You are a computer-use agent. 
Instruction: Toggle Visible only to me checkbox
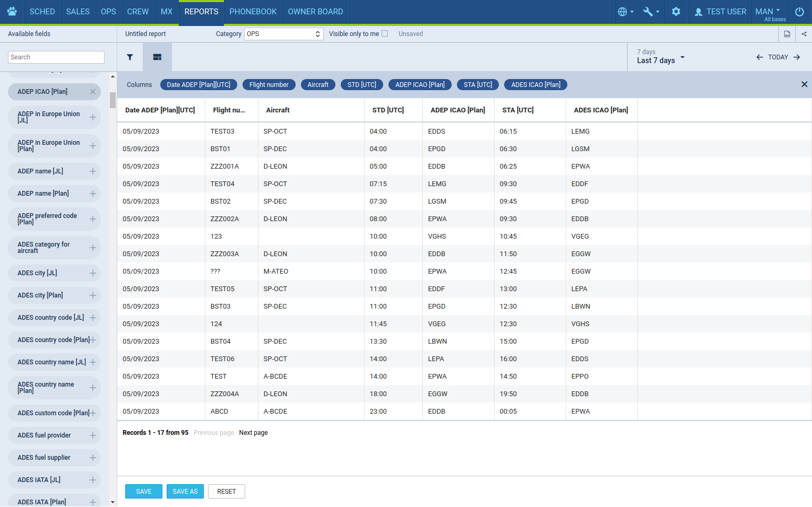point(385,33)
